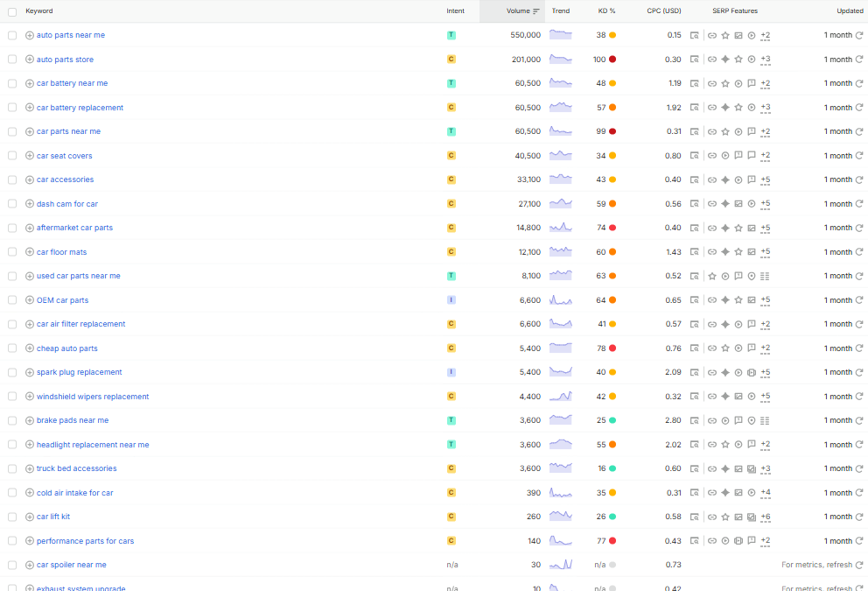Click sparkle AI icon in spark plug replacement row
Screen dimensions: 868x591
(x=725, y=373)
